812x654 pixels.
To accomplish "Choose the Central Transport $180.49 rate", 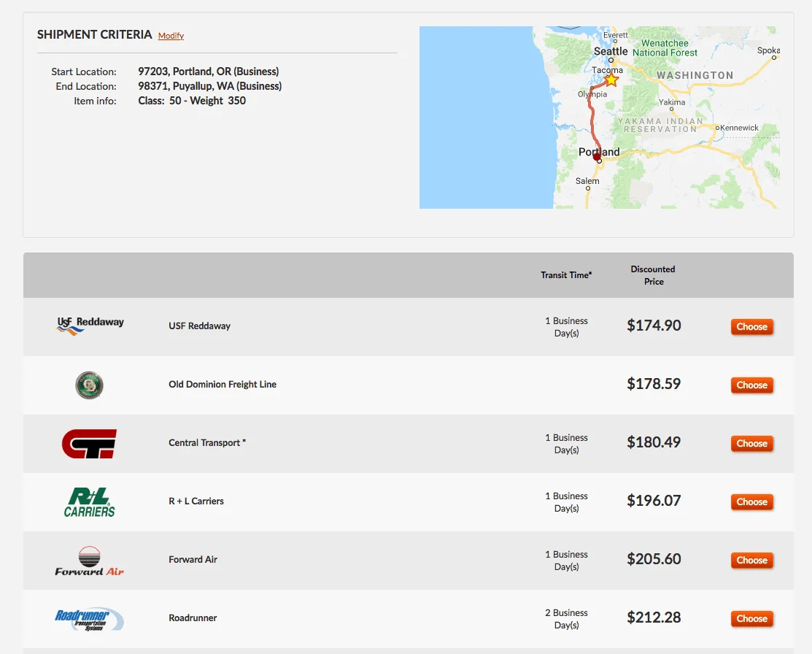I will (x=751, y=444).
